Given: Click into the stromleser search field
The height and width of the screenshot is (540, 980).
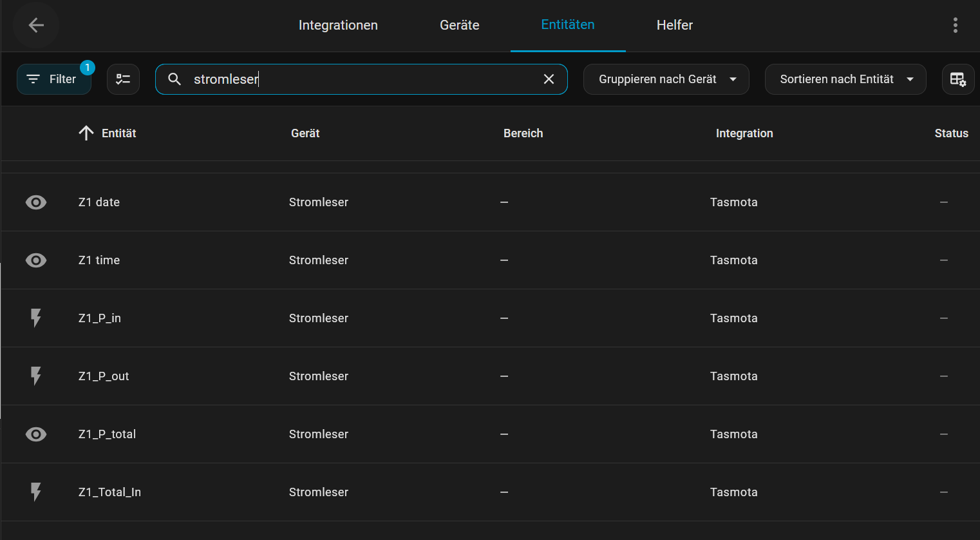Looking at the screenshot, I should 361,79.
